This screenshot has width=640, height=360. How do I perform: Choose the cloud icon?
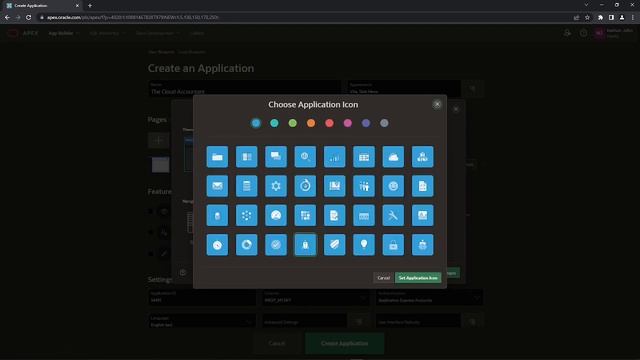point(393,157)
